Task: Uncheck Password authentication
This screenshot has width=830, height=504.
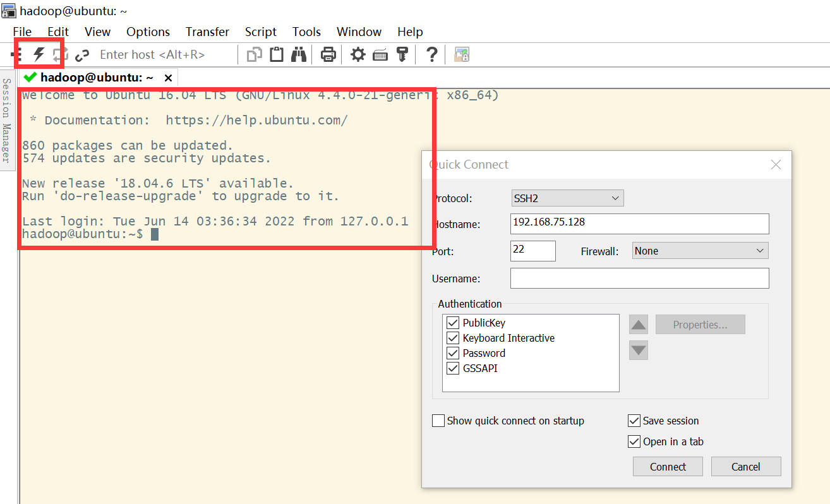Action: point(453,353)
